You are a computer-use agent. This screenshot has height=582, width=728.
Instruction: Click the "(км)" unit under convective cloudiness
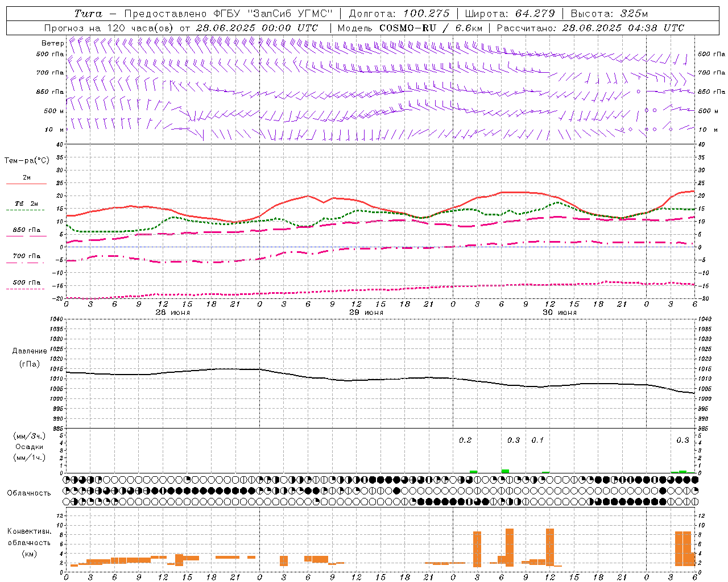point(29,554)
